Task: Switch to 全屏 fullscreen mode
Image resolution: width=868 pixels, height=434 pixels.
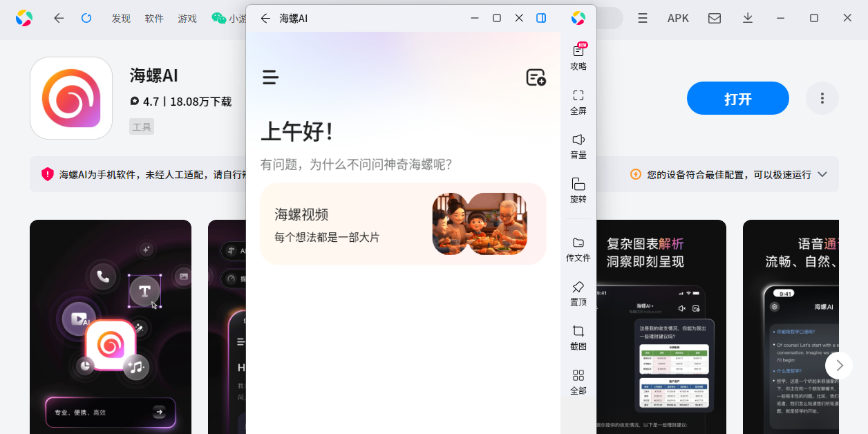Action: click(578, 102)
